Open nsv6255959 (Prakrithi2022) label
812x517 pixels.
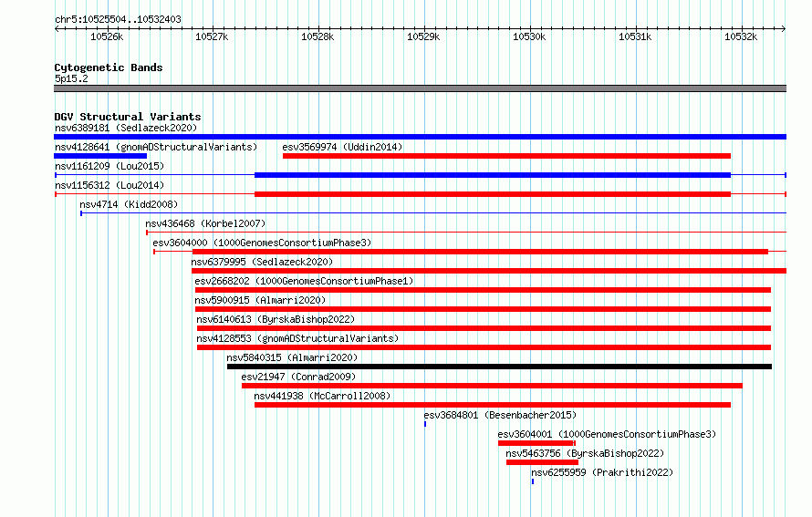pos(602,472)
